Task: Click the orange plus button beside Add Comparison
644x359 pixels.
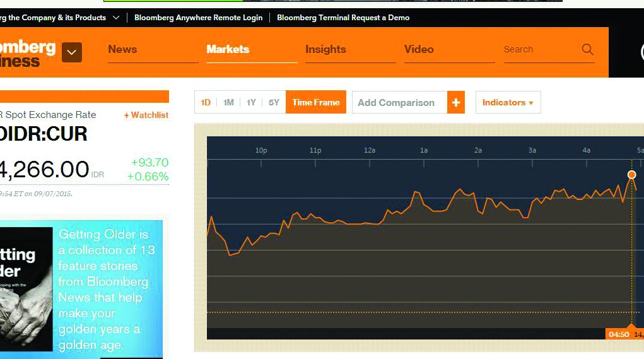Action: click(x=456, y=102)
